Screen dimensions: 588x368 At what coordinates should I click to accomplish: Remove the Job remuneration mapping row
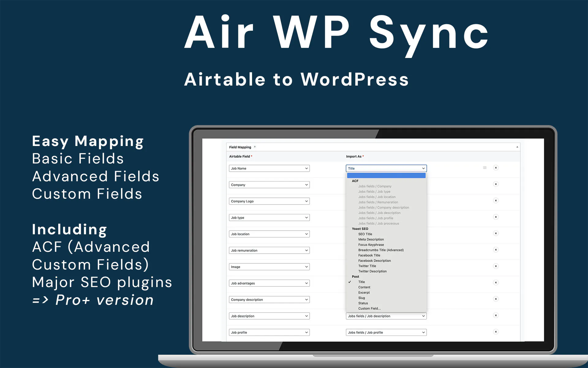496,250
